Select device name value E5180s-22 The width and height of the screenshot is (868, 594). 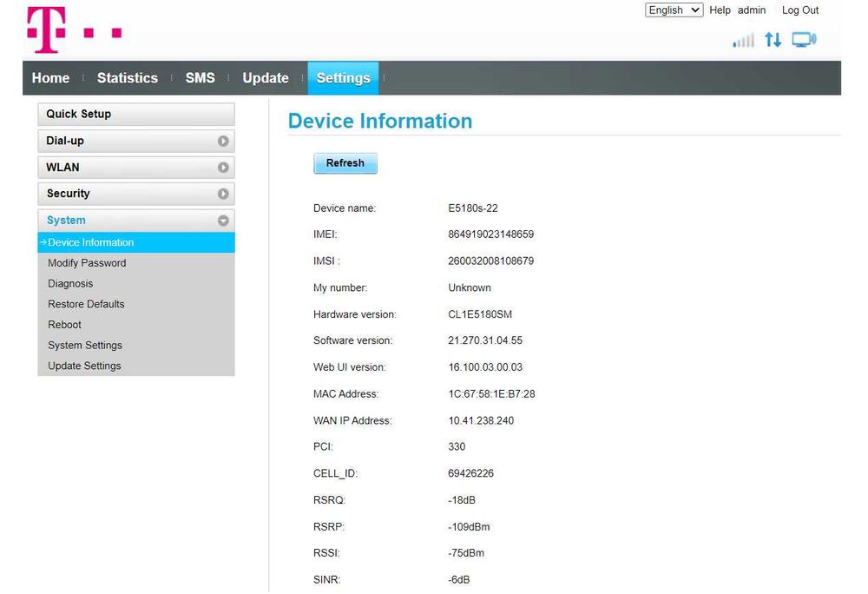click(x=473, y=208)
